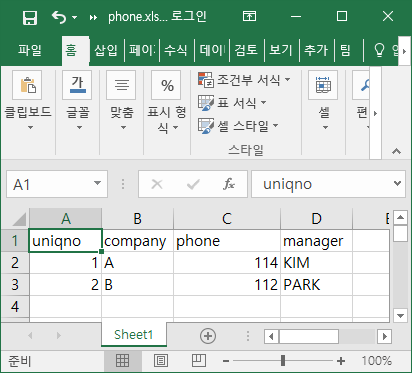Click the 맞춤 alignment icon
This screenshot has width=412, height=373.
click(x=122, y=85)
